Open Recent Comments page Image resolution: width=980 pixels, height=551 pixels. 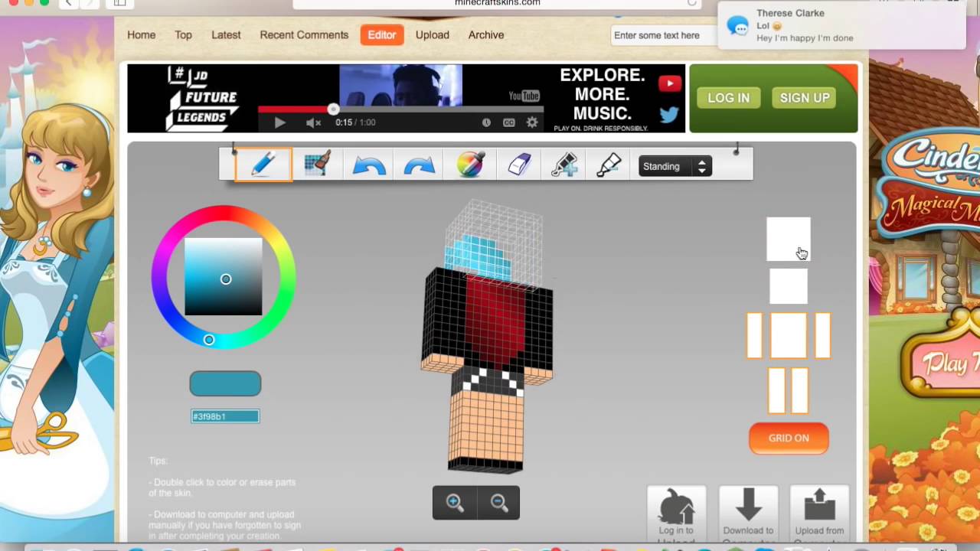(304, 35)
